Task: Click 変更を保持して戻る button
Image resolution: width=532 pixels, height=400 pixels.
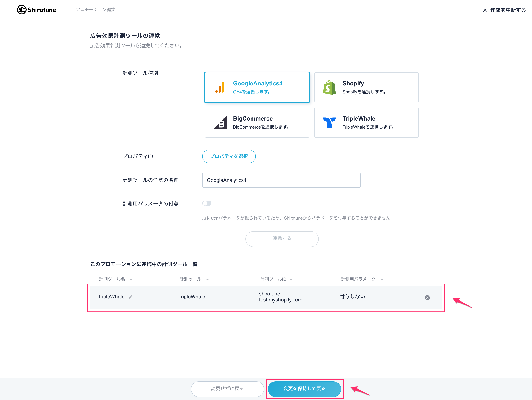Action: (x=304, y=389)
